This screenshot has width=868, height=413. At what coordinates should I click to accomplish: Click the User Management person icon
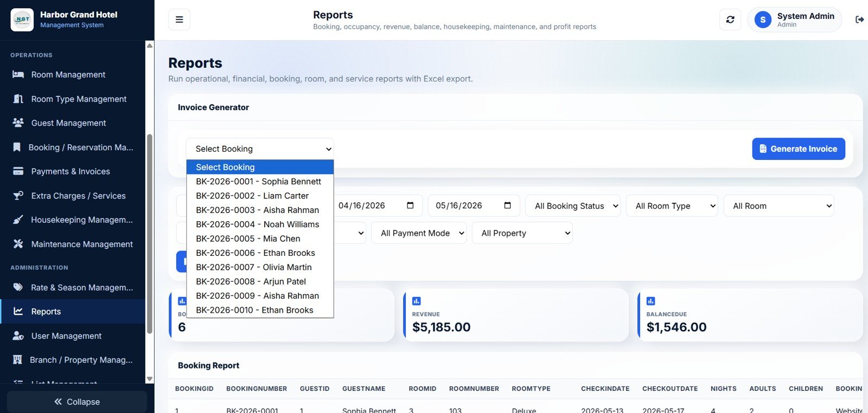pyautogui.click(x=18, y=335)
